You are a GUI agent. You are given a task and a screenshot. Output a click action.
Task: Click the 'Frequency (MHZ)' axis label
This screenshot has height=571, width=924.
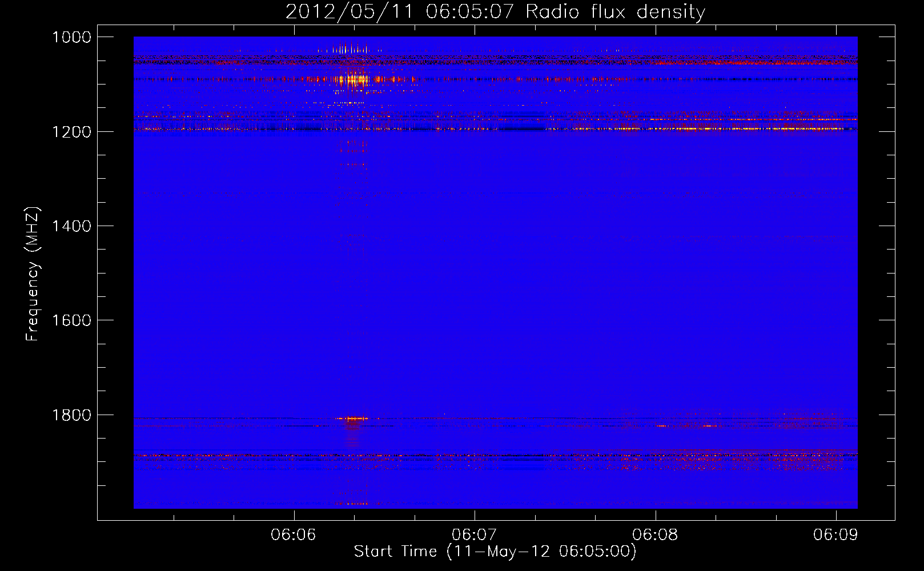coord(33,274)
